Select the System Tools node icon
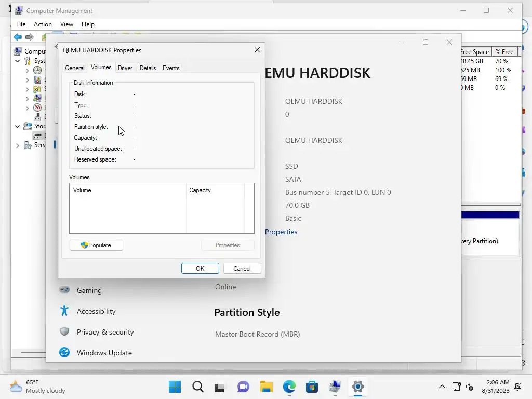This screenshot has height=399, width=532. click(x=28, y=61)
